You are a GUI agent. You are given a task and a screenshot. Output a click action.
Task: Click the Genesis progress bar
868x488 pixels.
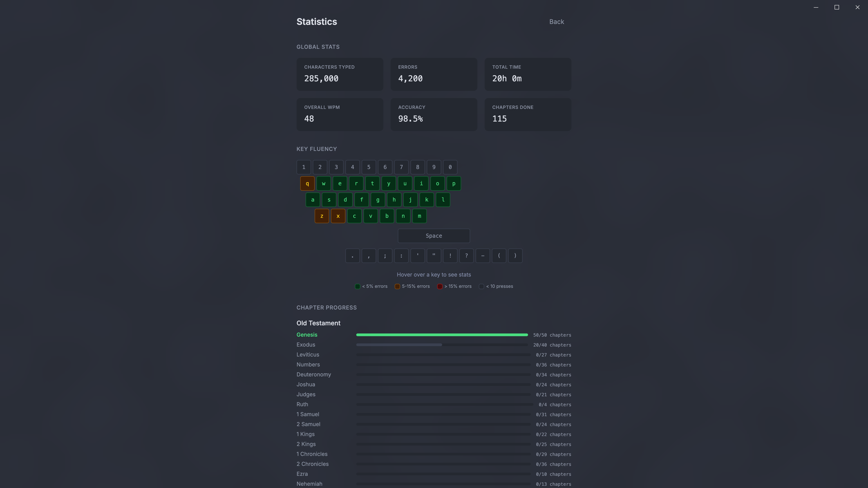coord(442,335)
